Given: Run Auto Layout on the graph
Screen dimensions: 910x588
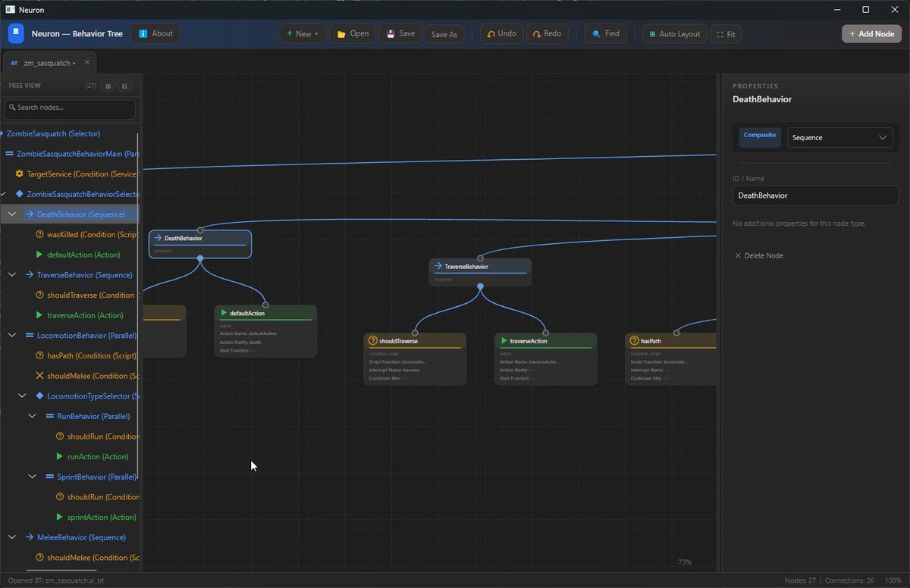Looking at the screenshot, I should pyautogui.click(x=675, y=34).
